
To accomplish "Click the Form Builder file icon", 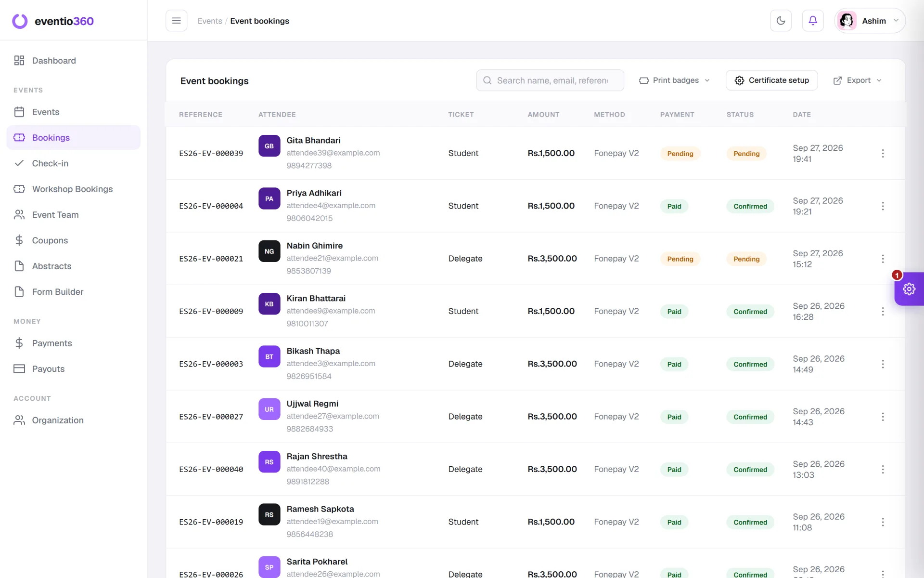I will tap(19, 292).
